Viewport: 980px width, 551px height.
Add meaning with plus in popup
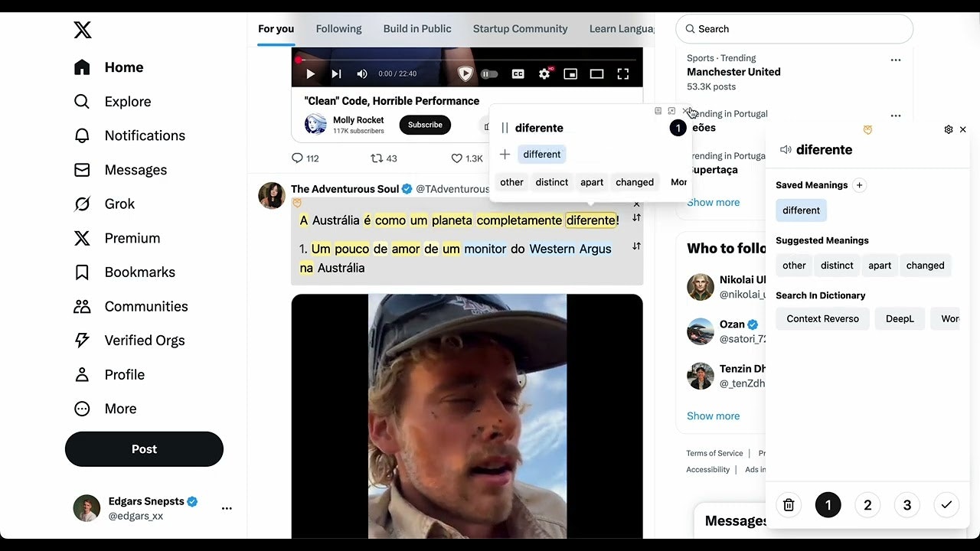tap(505, 155)
